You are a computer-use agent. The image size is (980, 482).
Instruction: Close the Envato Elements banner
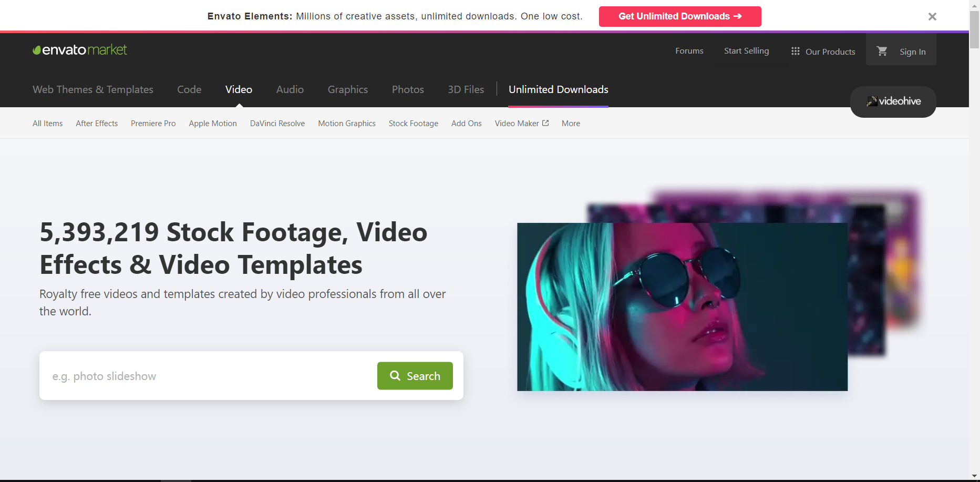point(932,17)
